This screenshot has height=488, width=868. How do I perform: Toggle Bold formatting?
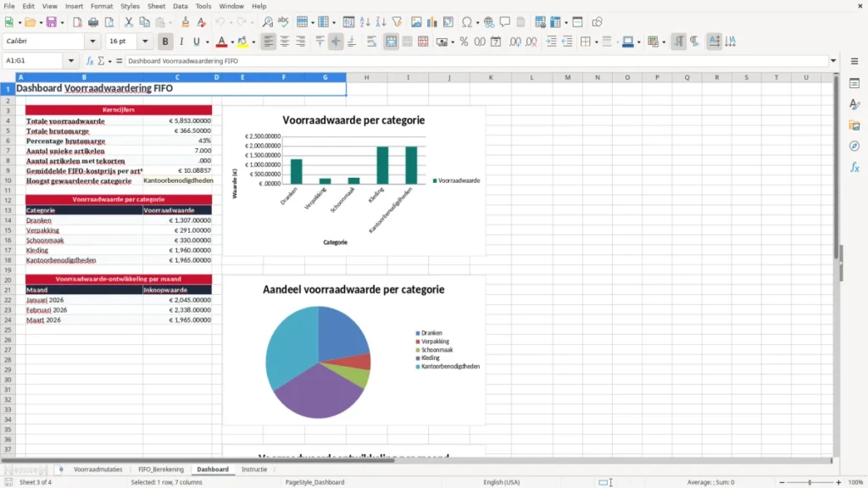(x=165, y=42)
